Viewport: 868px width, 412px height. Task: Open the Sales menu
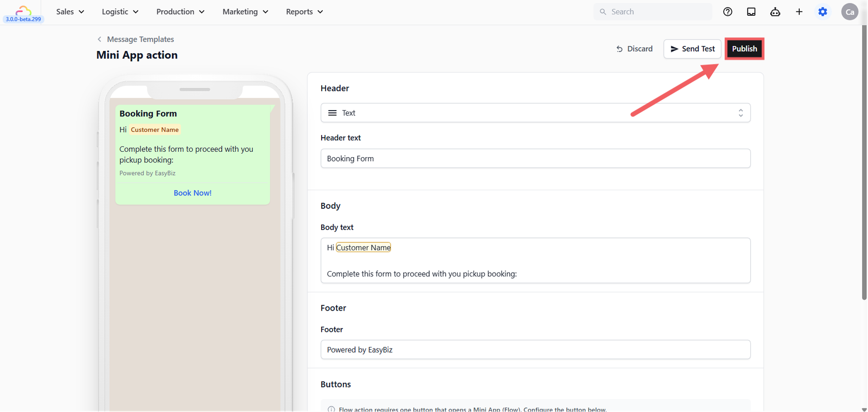70,11
